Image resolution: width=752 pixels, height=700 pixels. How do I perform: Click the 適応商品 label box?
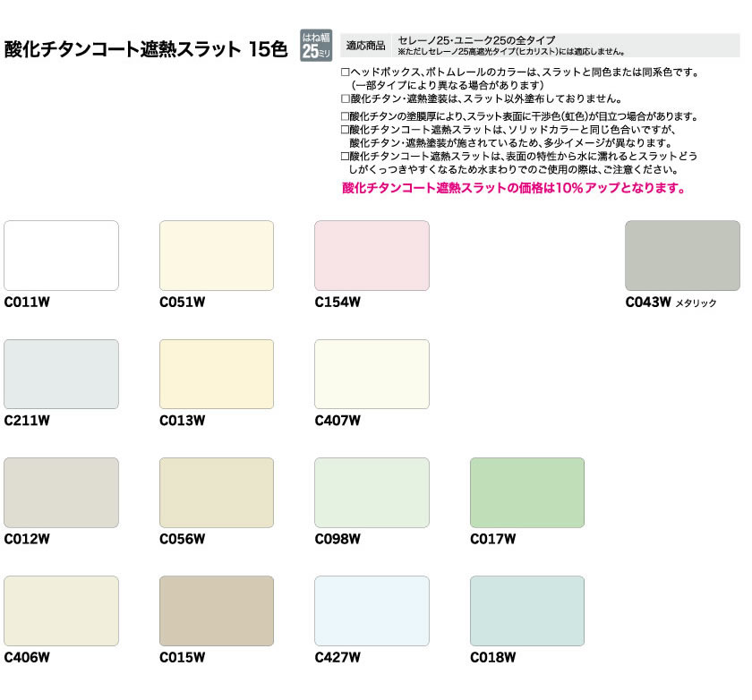point(365,46)
